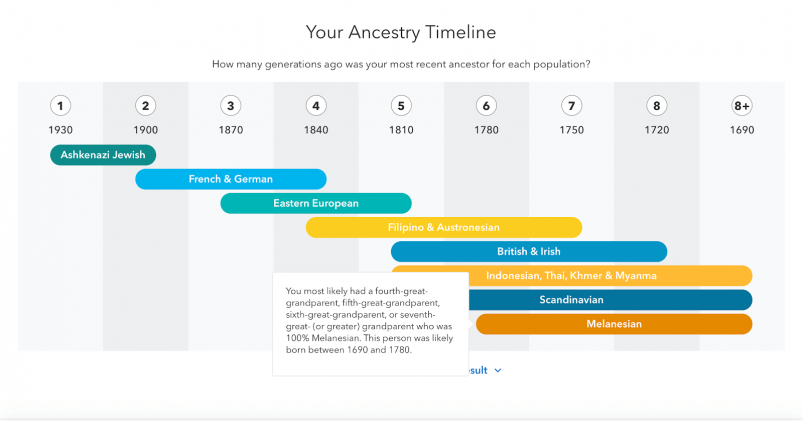Select the French & German ancestry bar
Viewport: 803px width, 421px height.
point(231,179)
